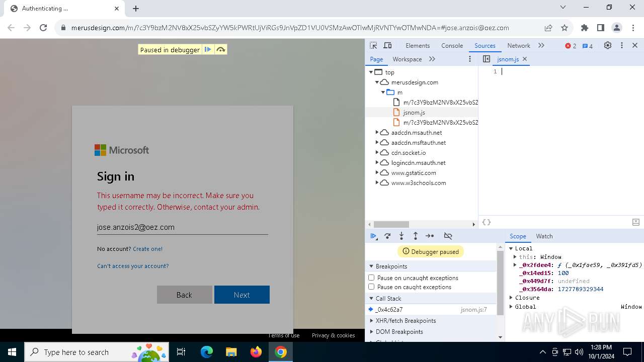Toggle the device toolbar icon
The image size is (644, 362).
(x=387, y=45)
